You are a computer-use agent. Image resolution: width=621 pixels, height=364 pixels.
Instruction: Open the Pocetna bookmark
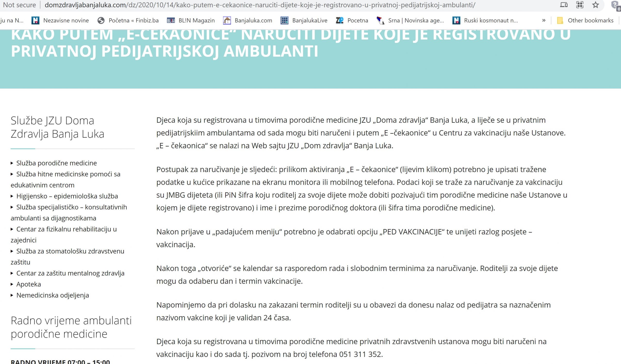[x=352, y=20]
